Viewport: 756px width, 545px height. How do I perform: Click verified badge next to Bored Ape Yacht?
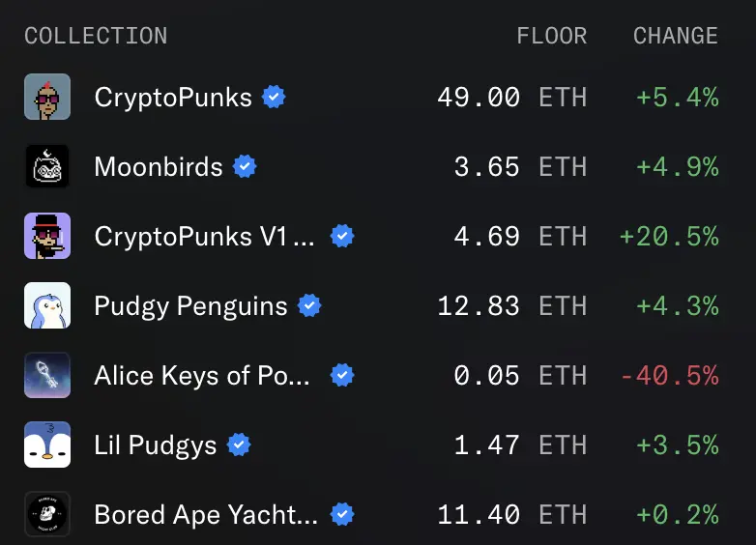pyautogui.click(x=342, y=514)
